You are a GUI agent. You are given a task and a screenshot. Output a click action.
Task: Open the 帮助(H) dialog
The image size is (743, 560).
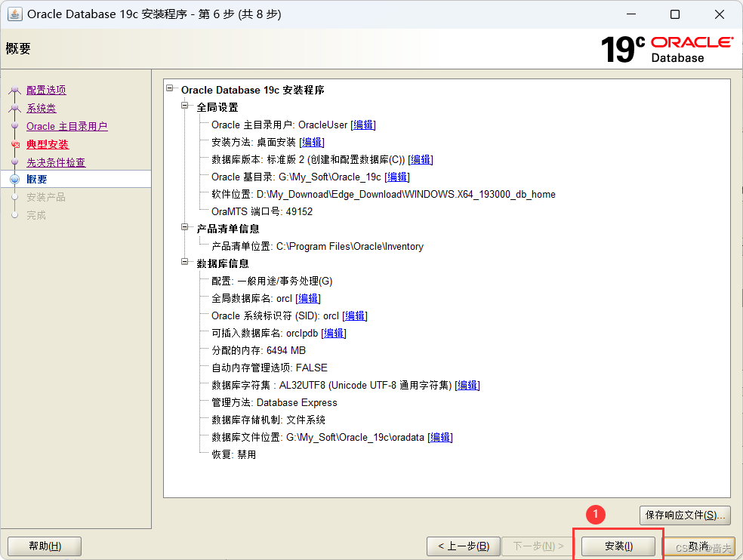tap(44, 545)
